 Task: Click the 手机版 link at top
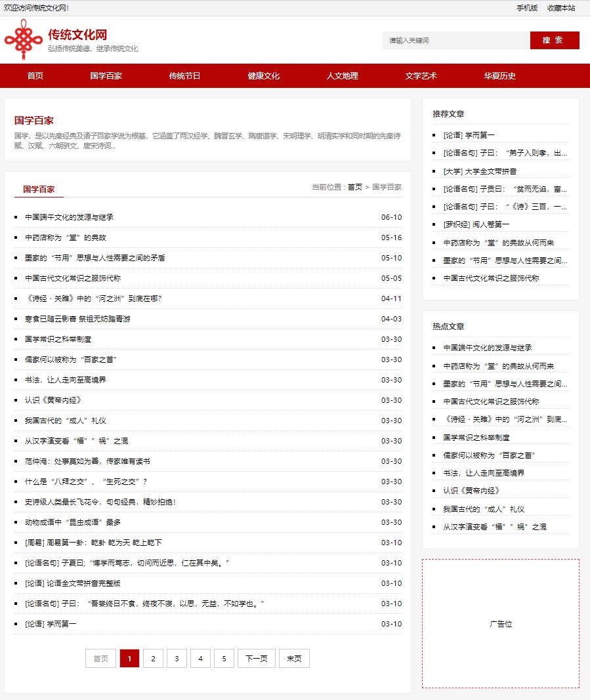526,8
